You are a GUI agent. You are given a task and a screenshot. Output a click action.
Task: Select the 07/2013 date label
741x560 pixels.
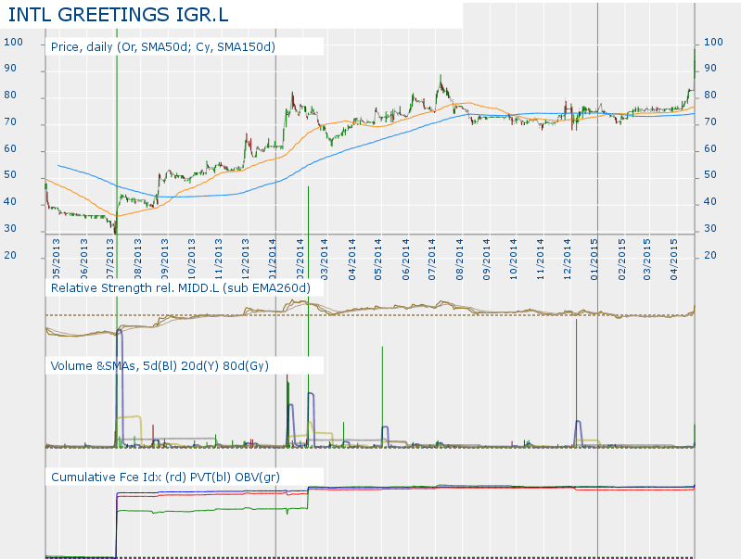[x=110, y=260]
